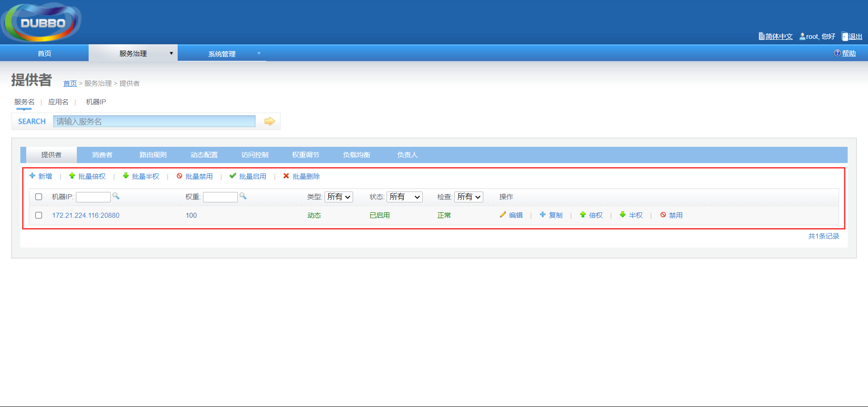Viewport: 868px width, 407px height.
Task: Click the 批量启用 checkmark icon
Action: tap(233, 176)
